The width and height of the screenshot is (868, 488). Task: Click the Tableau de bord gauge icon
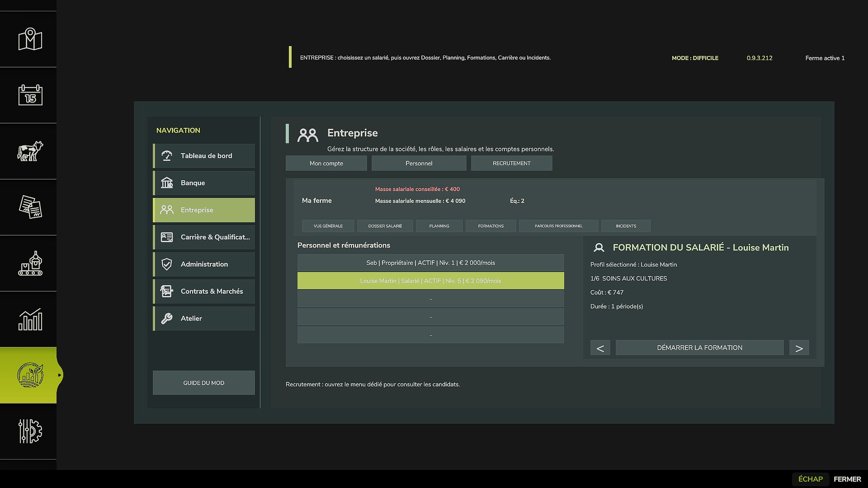point(167,156)
